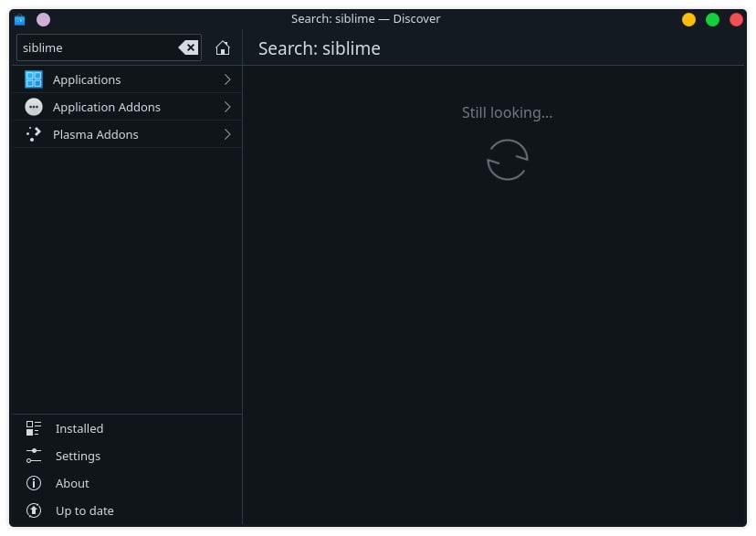Screen dimensions: 756x536
Task: Expand the Application Addons chevron
Action: pyautogui.click(x=227, y=107)
